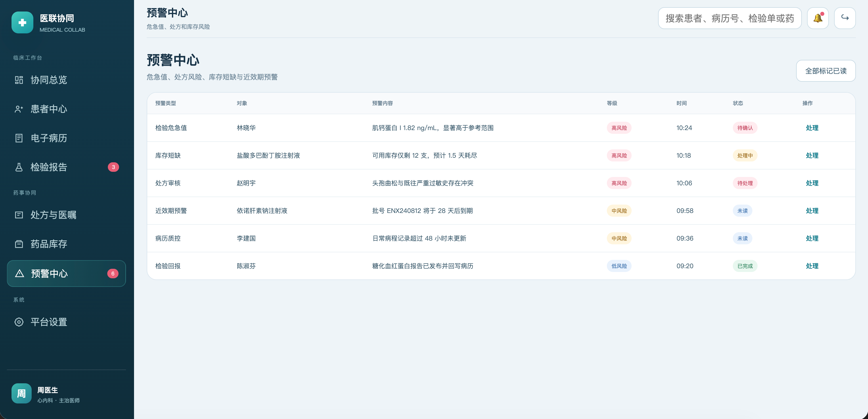Click the logout arrow icon
The height and width of the screenshot is (419, 868).
844,18
